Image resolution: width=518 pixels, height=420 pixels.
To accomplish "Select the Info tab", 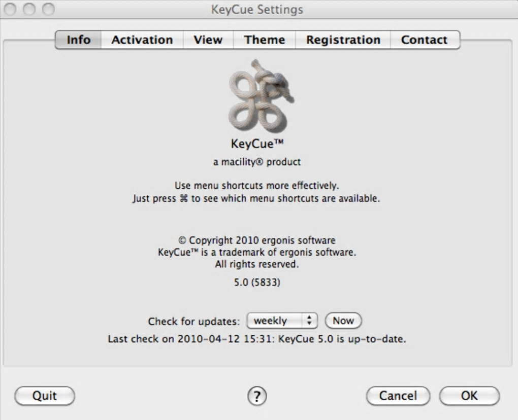I will pos(78,40).
